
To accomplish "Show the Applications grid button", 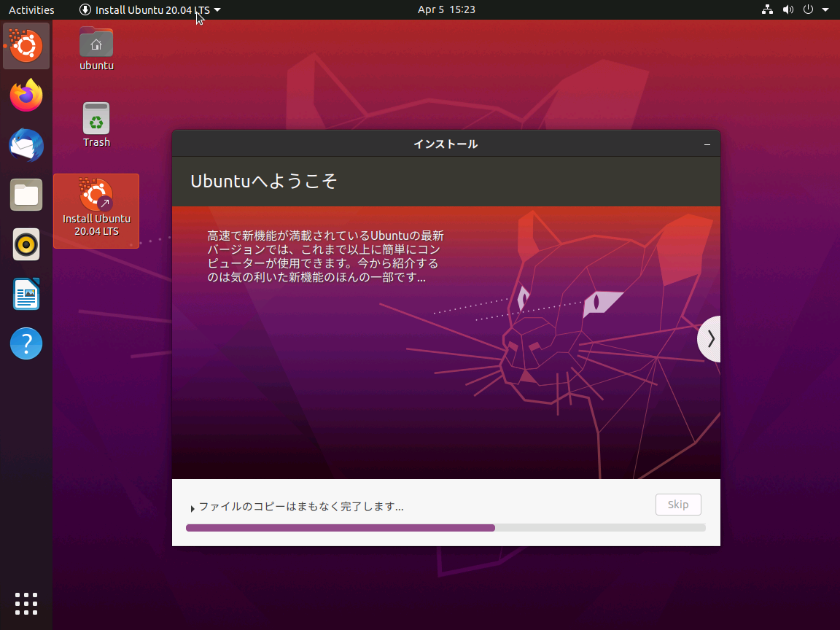I will pyautogui.click(x=26, y=604).
